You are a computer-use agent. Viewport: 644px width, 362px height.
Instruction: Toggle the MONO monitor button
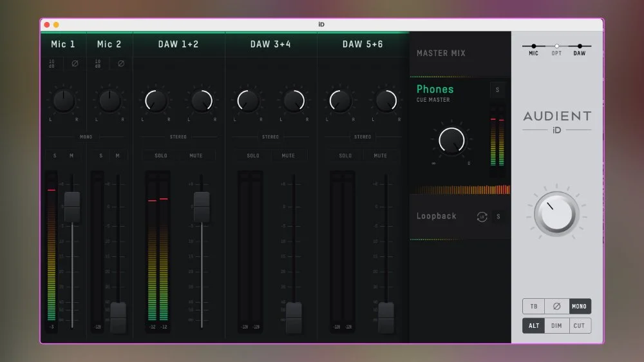point(580,307)
